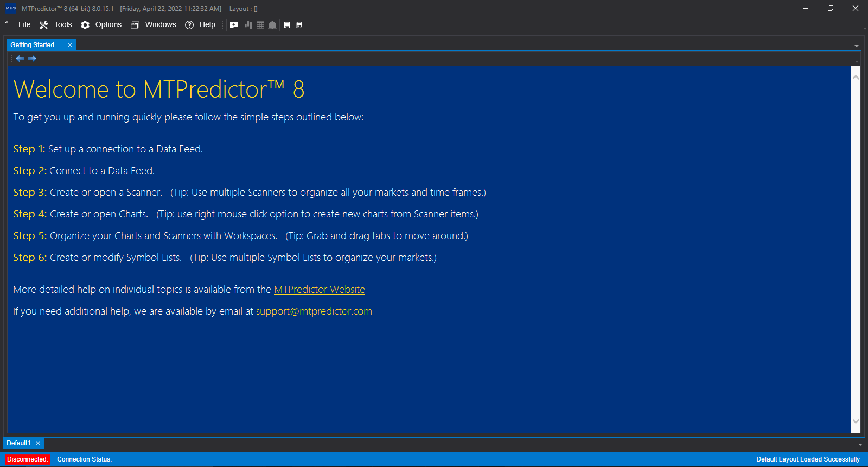This screenshot has width=868, height=467.
Task: Click the new workspace tab icon with plus
Action: 234,25
